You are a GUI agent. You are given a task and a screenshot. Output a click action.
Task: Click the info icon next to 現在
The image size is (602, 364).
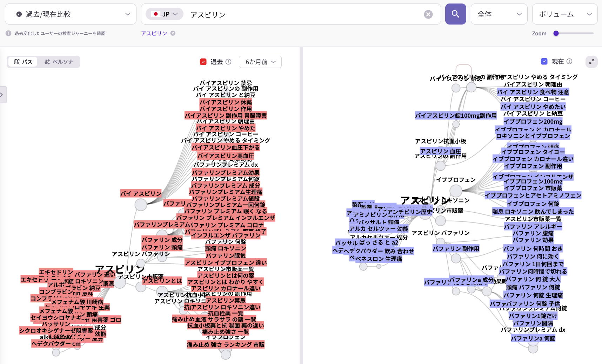(570, 61)
